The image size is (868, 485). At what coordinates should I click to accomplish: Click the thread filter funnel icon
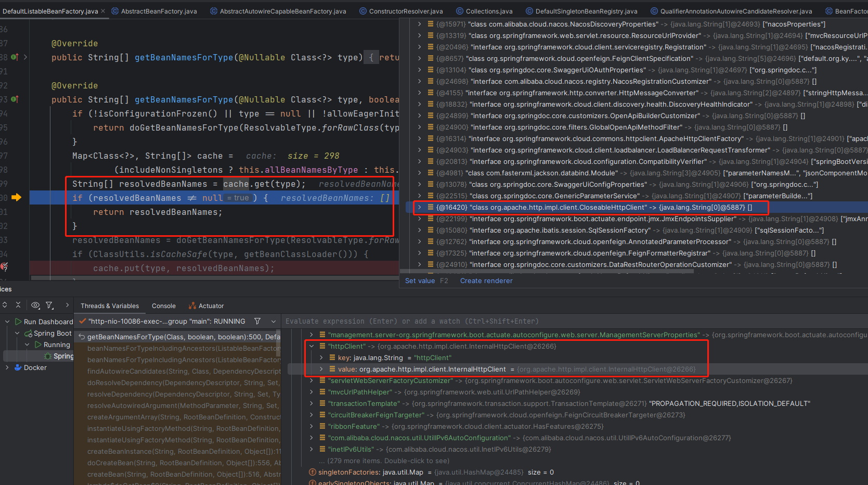coord(257,321)
